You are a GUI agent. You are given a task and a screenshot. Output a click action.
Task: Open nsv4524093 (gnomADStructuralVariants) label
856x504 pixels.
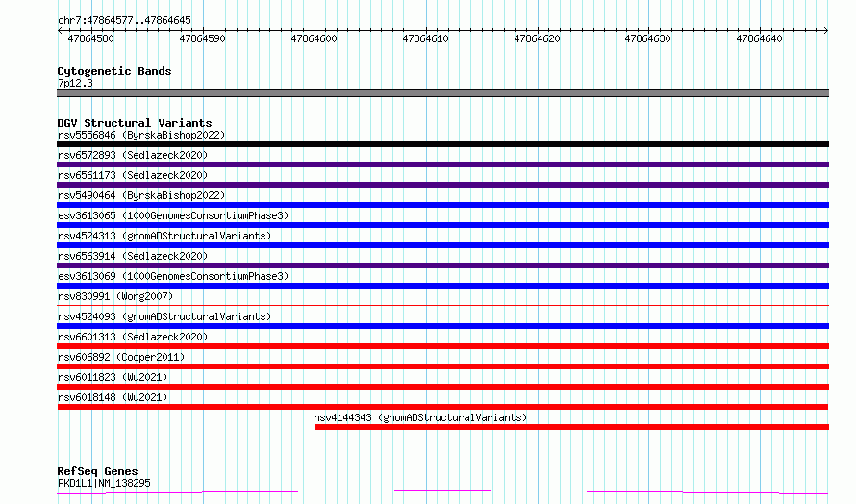click(164, 316)
